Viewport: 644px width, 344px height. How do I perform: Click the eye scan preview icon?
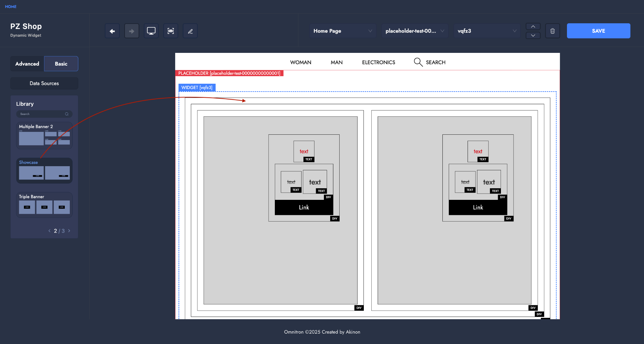coord(171,31)
